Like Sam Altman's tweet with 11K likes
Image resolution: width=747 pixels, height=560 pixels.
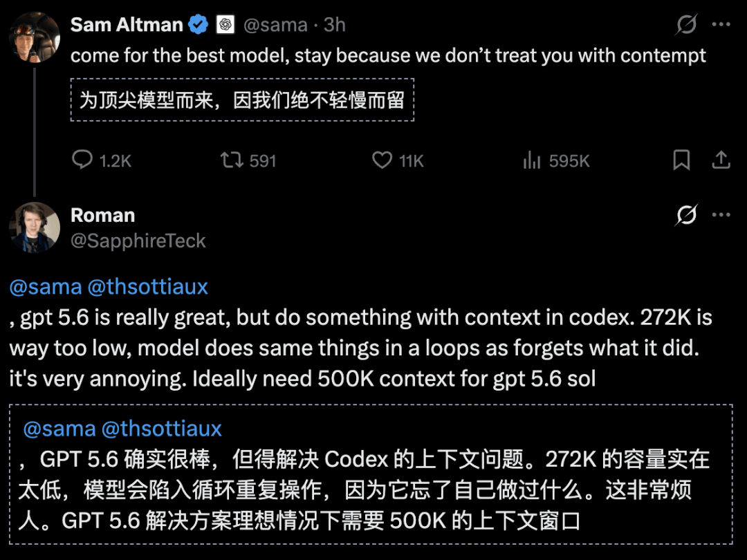[x=382, y=160]
